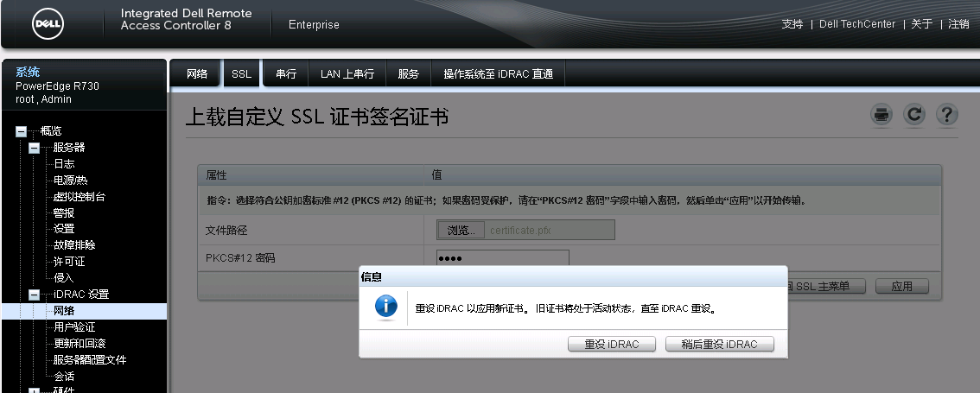Open 服务器配置文件 tree item
The width and height of the screenshot is (980, 393).
(x=89, y=360)
